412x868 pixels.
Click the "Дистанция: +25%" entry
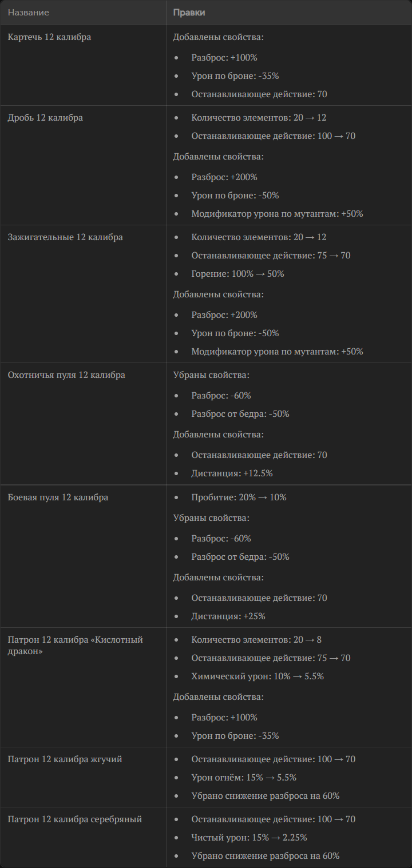click(x=228, y=616)
